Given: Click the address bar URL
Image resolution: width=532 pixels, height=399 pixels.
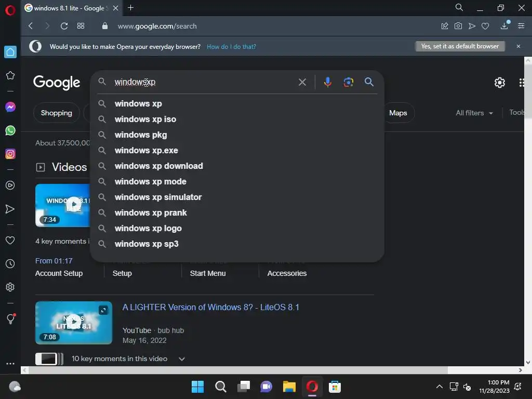Looking at the screenshot, I should pyautogui.click(x=157, y=26).
